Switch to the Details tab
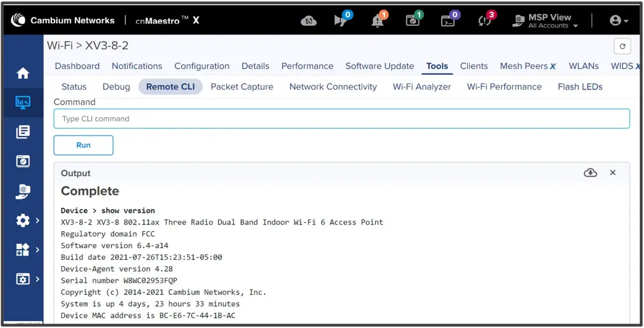 pyautogui.click(x=256, y=66)
